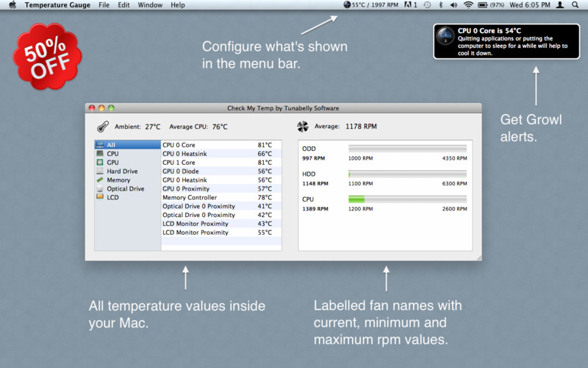Select the Memory Controller row

pos(220,197)
